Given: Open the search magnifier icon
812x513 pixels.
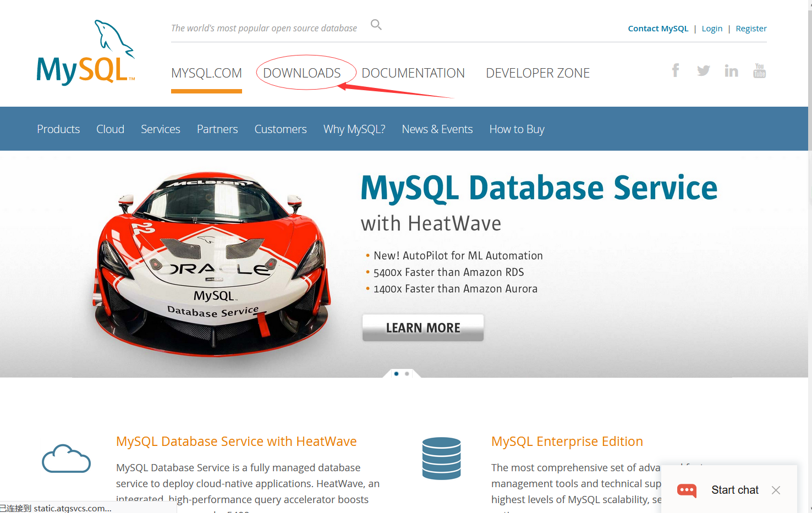Looking at the screenshot, I should tap(376, 25).
